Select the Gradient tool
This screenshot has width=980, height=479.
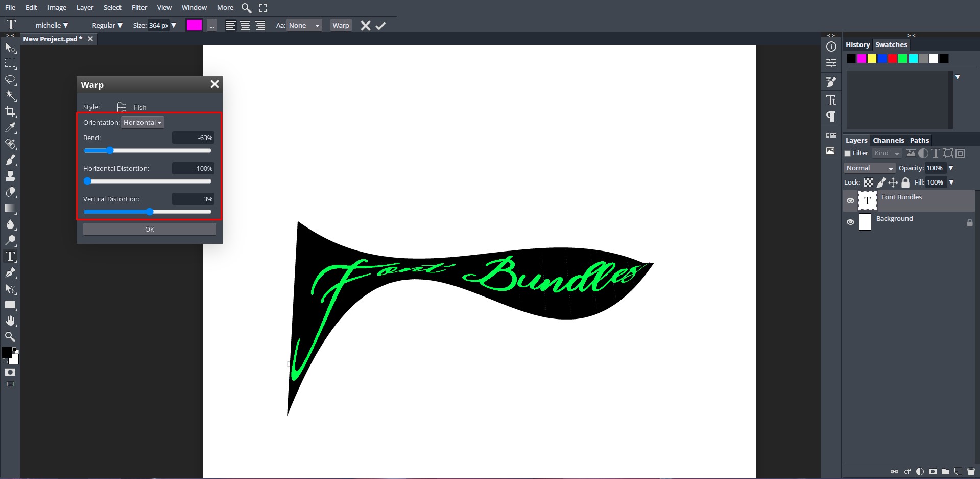pos(10,208)
